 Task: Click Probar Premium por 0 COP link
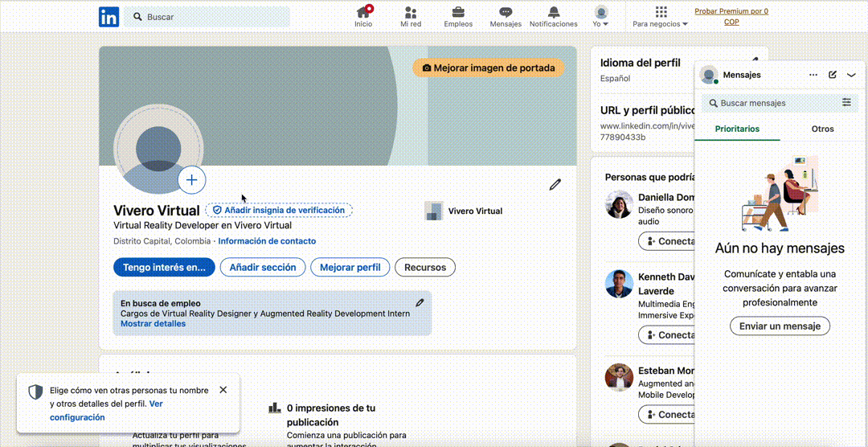coord(731,17)
